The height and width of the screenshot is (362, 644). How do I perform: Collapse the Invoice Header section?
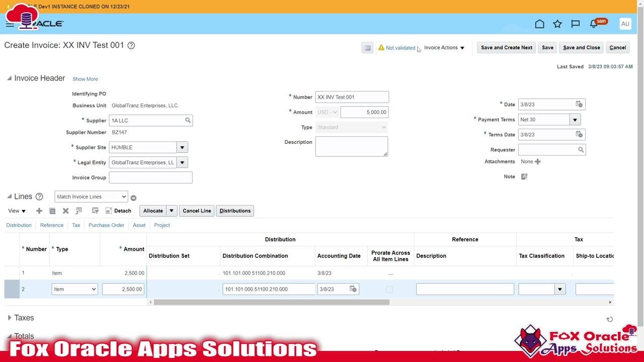pyautogui.click(x=9, y=78)
